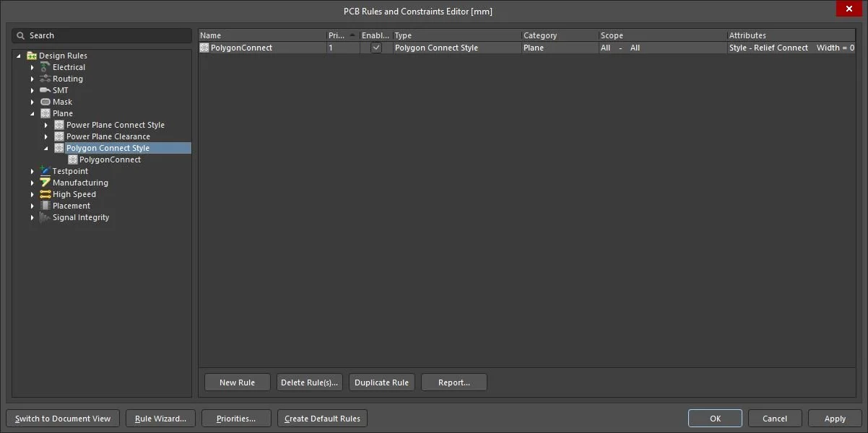Expand the Placement rules branch
The height and width of the screenshot is (433, 868).
click(x=32, y=206)
